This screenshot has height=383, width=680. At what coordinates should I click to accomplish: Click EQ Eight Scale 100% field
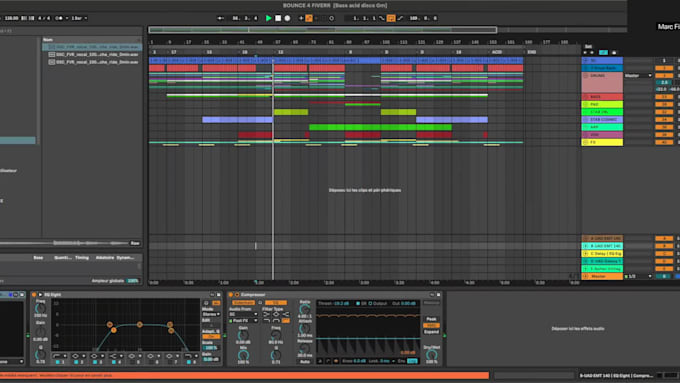pyautogui.click(x=211, y=348)
